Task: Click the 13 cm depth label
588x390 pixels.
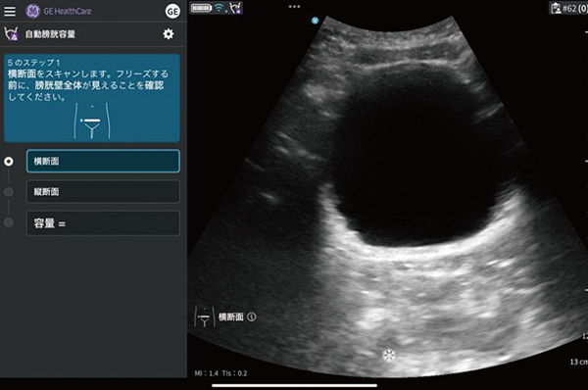Action: (x=578, y=362)
